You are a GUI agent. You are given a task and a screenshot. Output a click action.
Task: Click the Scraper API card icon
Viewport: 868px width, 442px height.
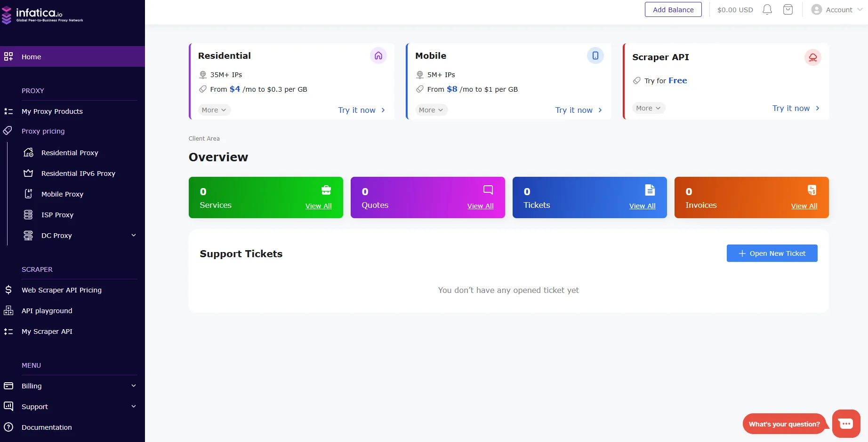coord(812,57)
